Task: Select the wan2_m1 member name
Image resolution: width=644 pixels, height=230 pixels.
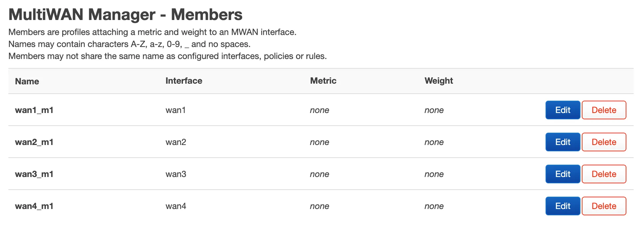Action: coord(34,142)
